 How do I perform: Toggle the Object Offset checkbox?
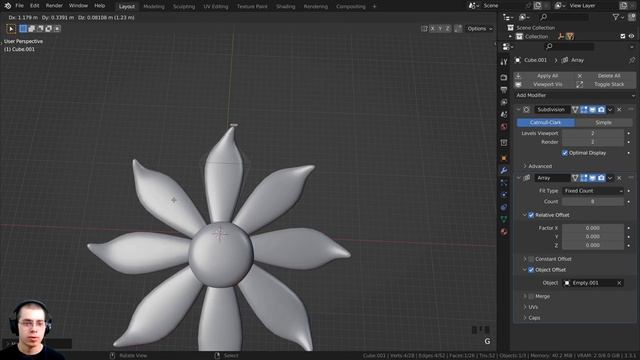[531, 270]
